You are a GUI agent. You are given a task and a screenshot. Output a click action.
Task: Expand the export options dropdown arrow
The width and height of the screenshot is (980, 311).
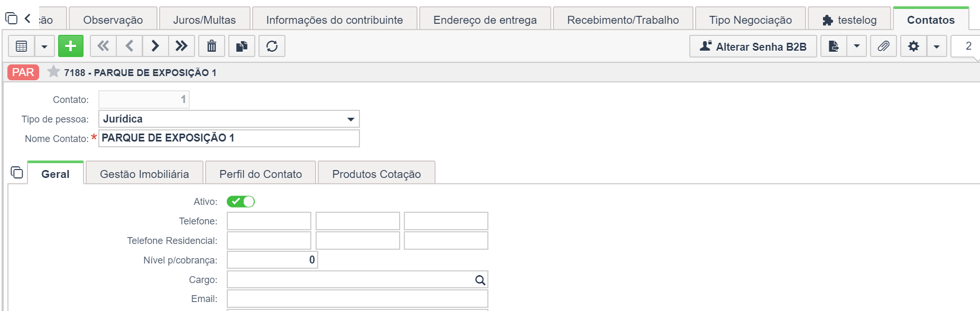coord(856,46)
